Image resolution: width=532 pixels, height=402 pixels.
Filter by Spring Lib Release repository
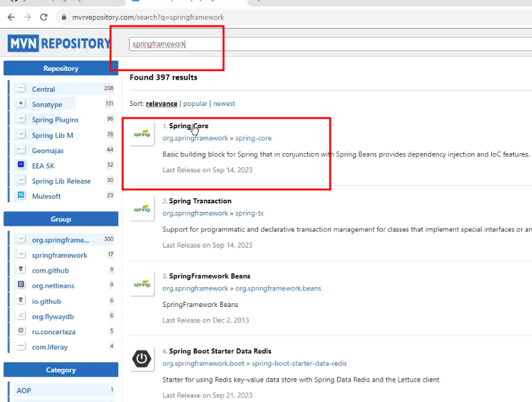click(x=61, y=181)
